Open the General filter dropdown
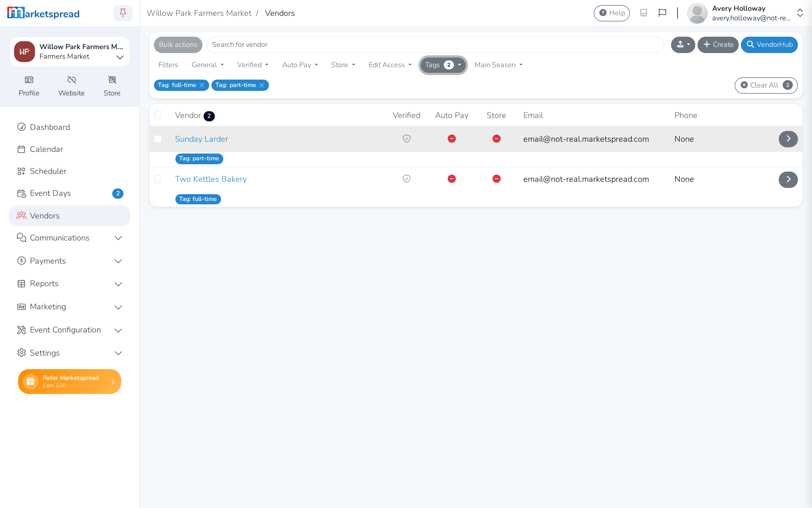 [x=208, y=65]
